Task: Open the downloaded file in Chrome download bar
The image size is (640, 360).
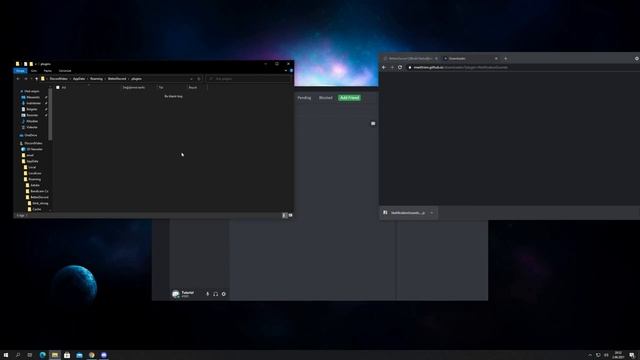Action: pyautogui.click(x=407, y=213)
